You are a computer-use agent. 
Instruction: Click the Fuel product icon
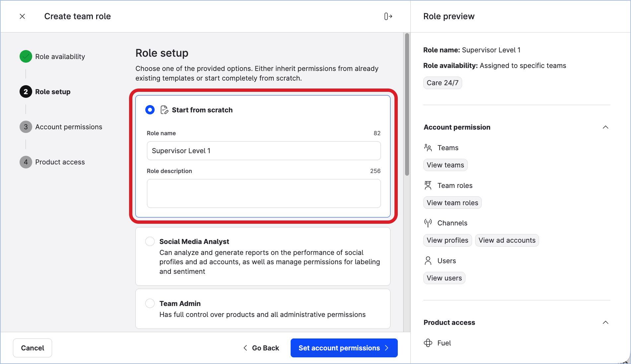click(x=428, y=343)
